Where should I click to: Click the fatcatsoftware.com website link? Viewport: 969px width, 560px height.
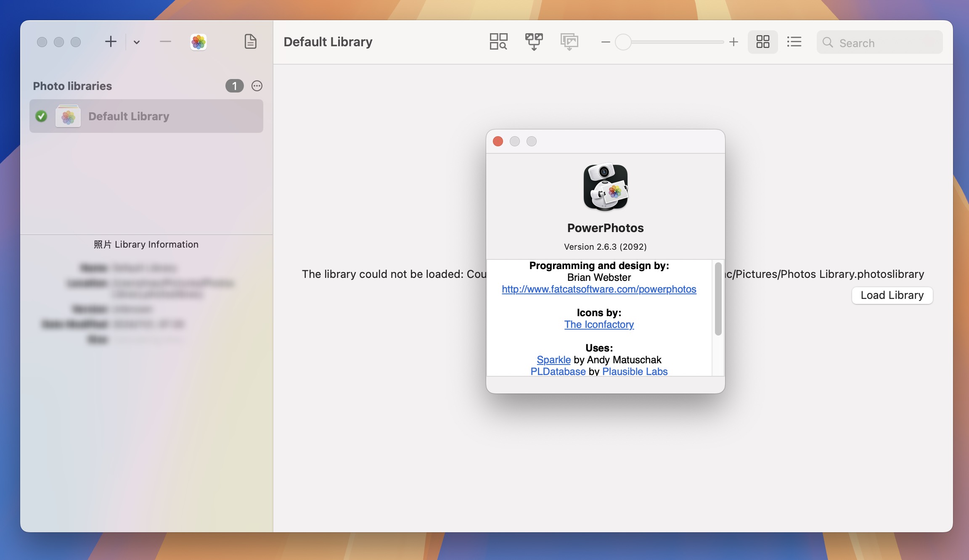coord(599,288)
